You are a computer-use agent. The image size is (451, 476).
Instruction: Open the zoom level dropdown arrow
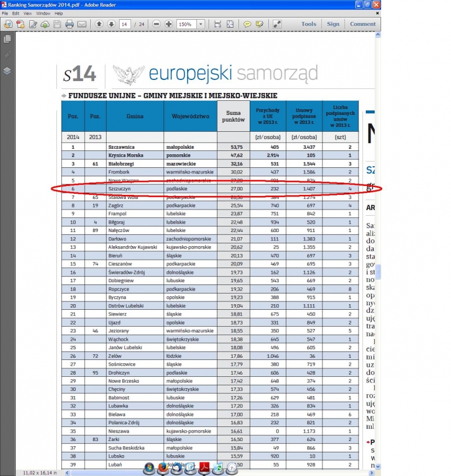(x=201, y=24)
